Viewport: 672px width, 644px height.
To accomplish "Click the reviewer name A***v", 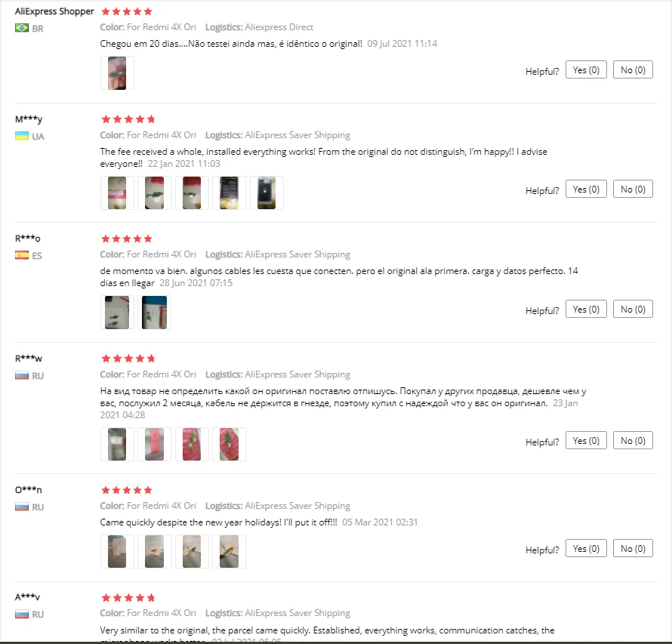I will click(28, 597).
